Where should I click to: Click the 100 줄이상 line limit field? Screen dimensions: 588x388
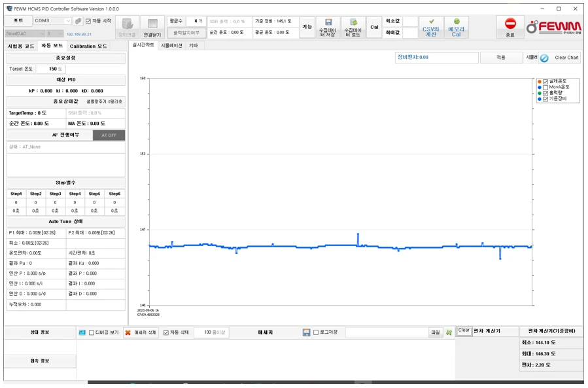[211, 332]
